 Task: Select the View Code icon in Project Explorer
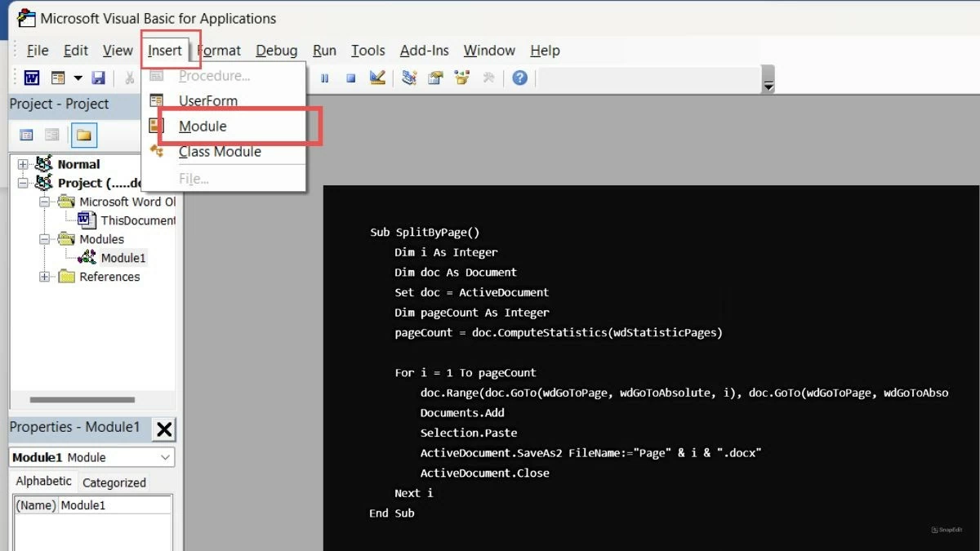(x=25, y=134)
